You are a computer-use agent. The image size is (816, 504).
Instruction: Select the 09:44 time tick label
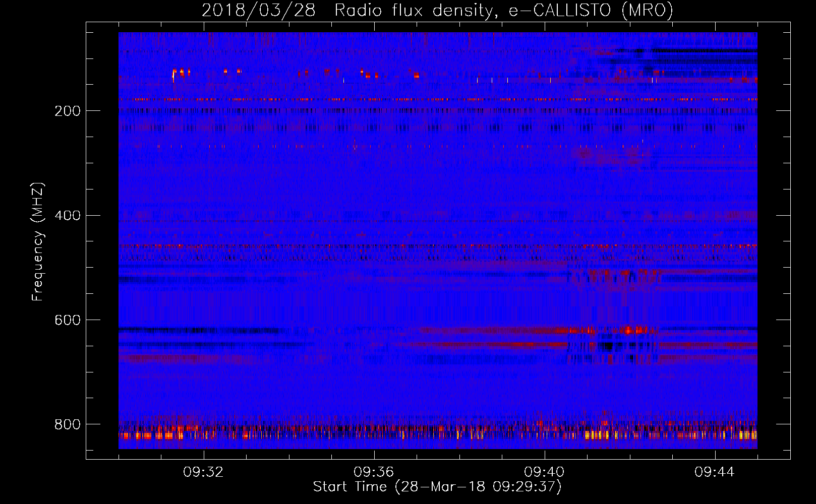(715, 472)
